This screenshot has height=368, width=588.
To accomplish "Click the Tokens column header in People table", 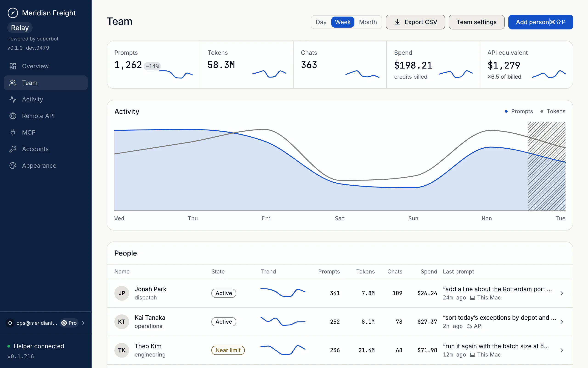I will point(365,272).
